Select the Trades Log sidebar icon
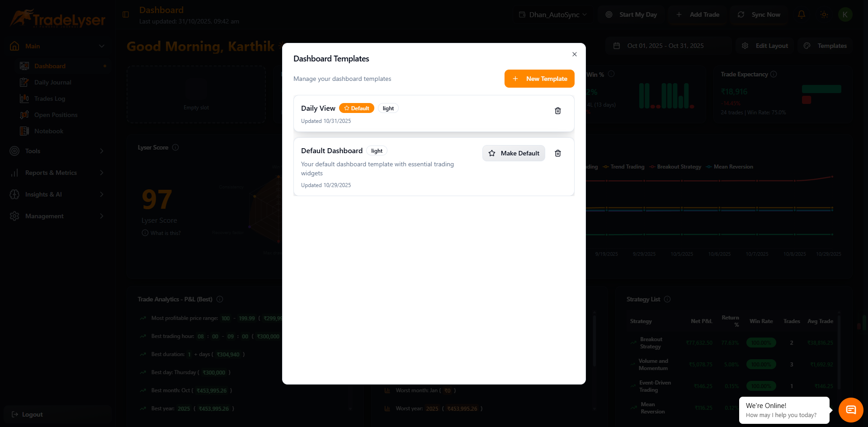 tap(25, 99)
